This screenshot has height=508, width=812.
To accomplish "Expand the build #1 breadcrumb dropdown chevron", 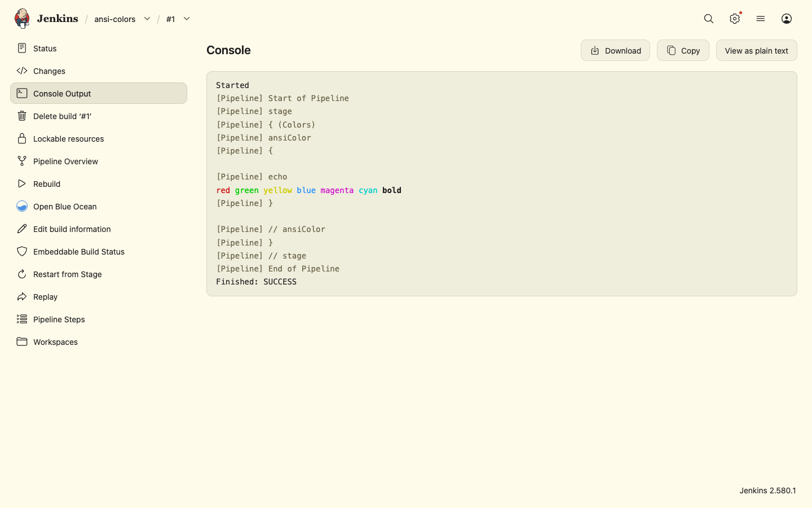I will pyautogui.click(x=187, y=19).
